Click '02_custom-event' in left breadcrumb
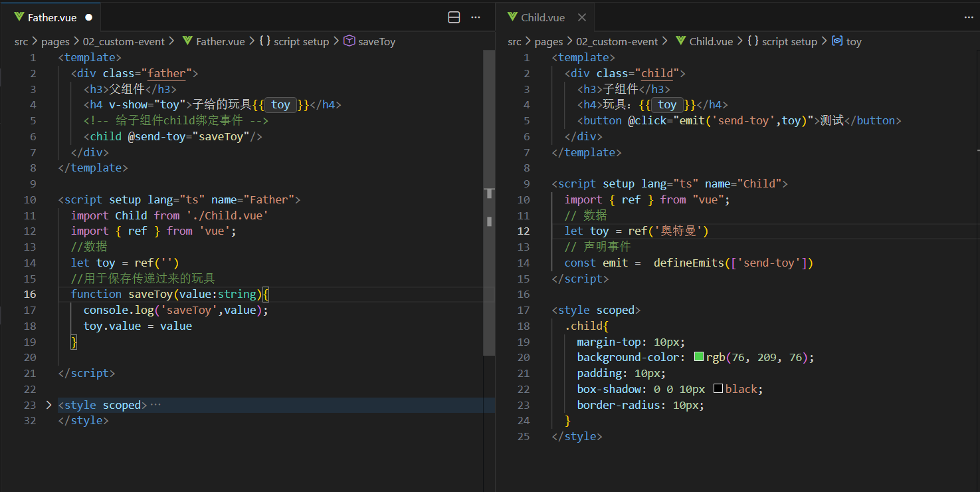 tap(124, 41)
